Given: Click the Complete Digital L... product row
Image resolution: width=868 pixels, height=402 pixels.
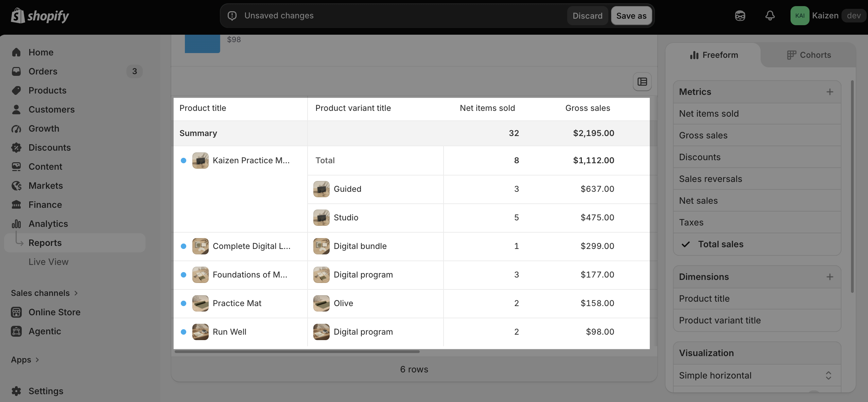Looking at the screenshot, I should pos(411,246).
